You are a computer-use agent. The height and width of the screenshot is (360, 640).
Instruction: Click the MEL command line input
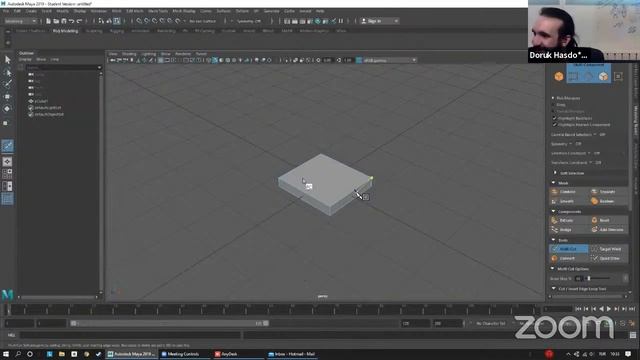coord(131,335)
